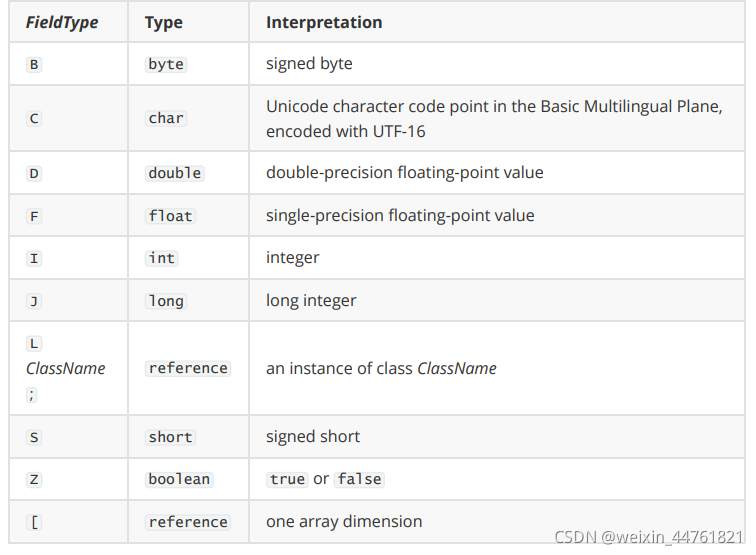Select the long type code

pos(166,301)
